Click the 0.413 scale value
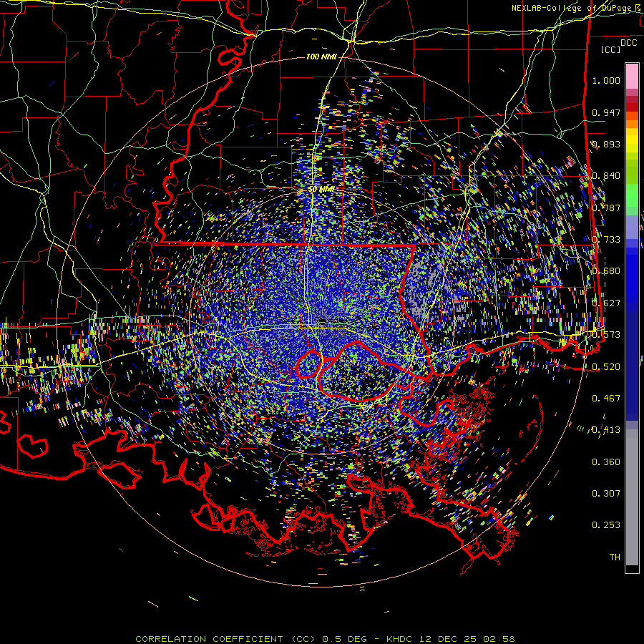The width and height of the screenshot is (644, 644). (x=606, y=430)
